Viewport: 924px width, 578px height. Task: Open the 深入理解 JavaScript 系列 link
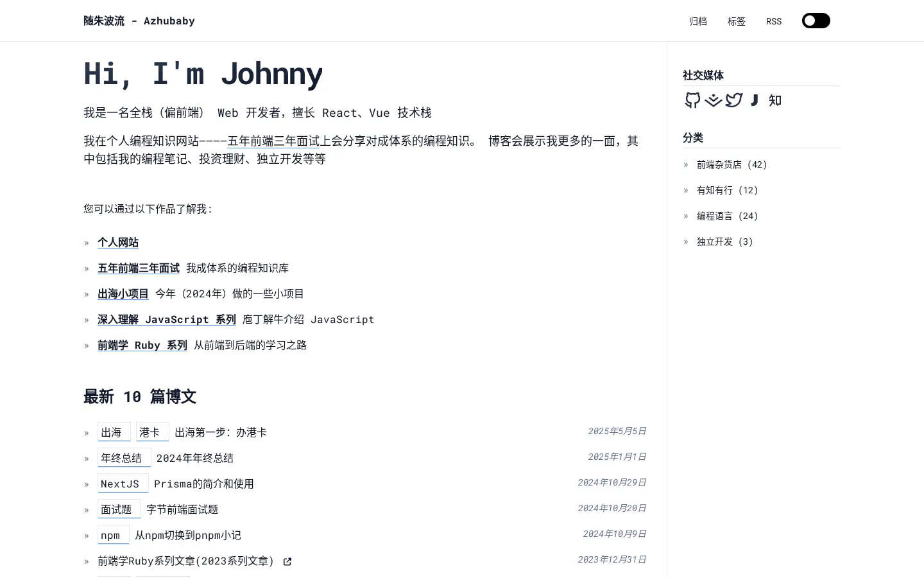(167, 319)
